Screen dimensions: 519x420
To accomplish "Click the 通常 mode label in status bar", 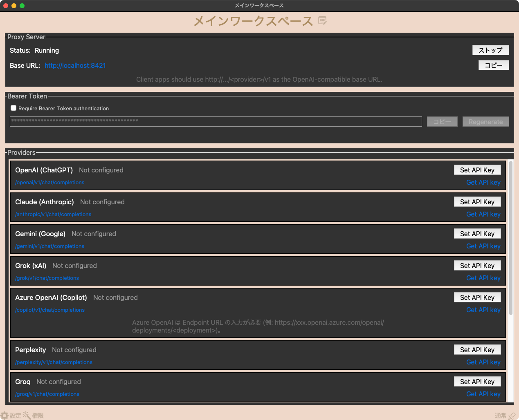I will coord(501,416).
